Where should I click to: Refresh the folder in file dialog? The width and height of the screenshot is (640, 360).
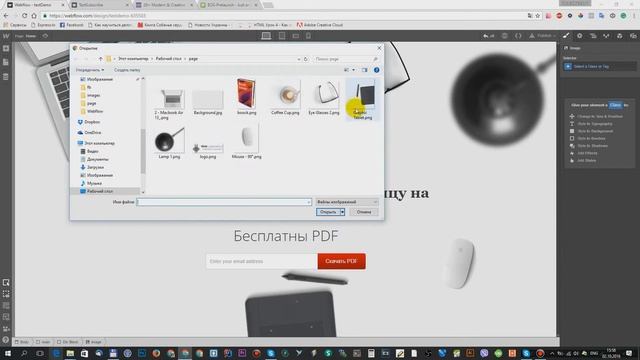306,59
